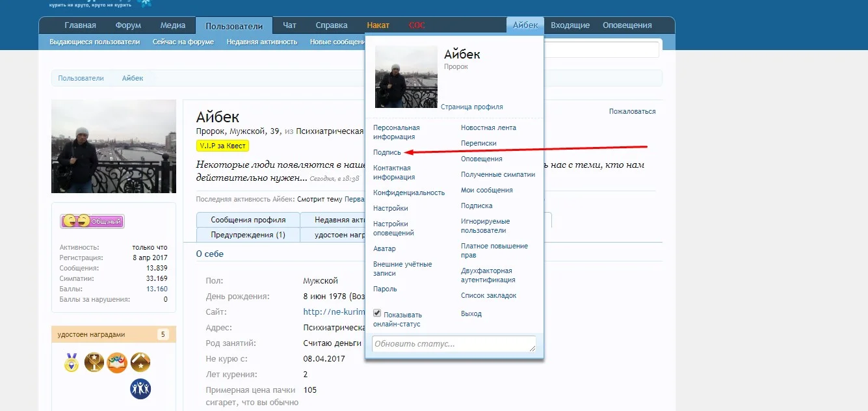This screenshot has height=411, width=868.
Task: Click the V.I.P за Квест badge
Action: coord(222,146)
